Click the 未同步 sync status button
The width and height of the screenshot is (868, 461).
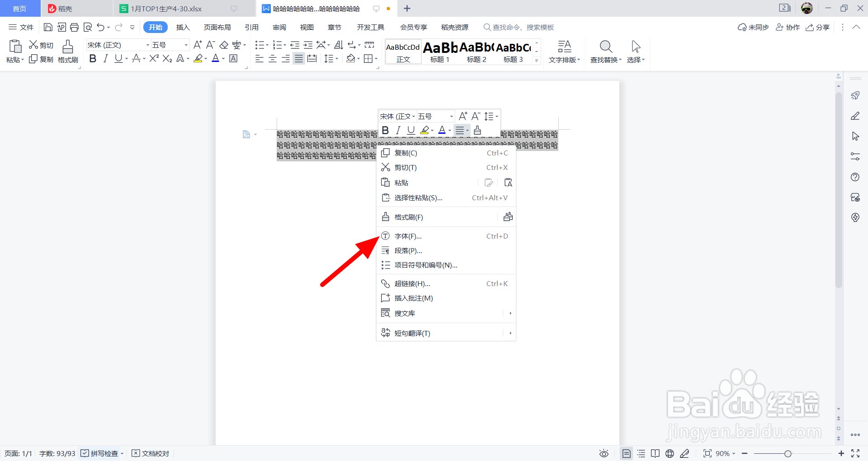tap(753, 28)
